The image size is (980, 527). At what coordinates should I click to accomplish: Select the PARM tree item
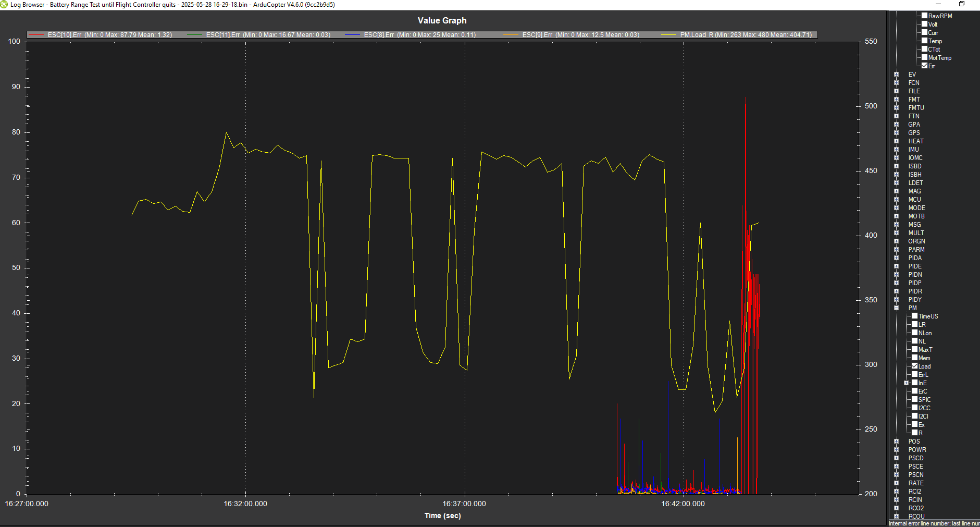916,250
